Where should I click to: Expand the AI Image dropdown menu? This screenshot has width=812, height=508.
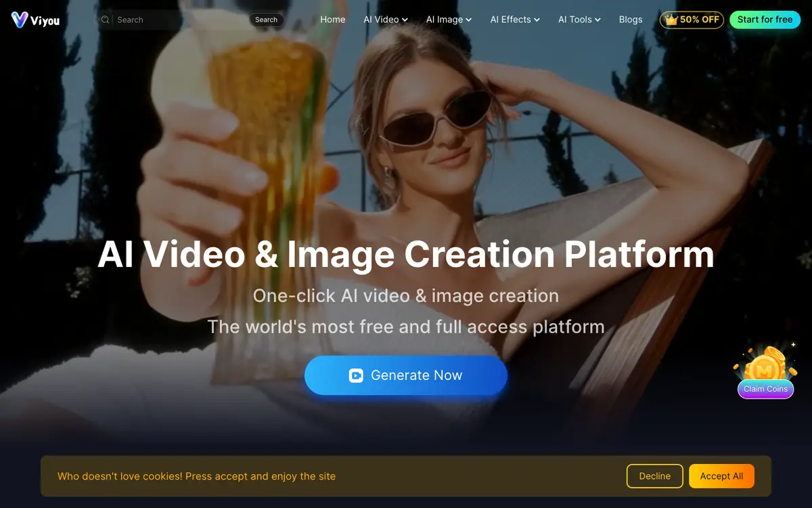click(449, 20)
